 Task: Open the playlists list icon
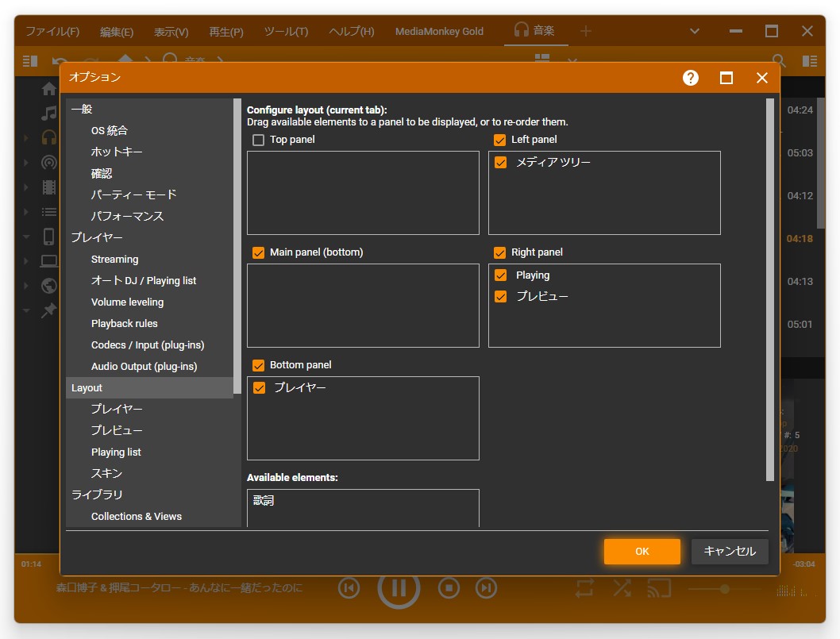coord(48,211)
